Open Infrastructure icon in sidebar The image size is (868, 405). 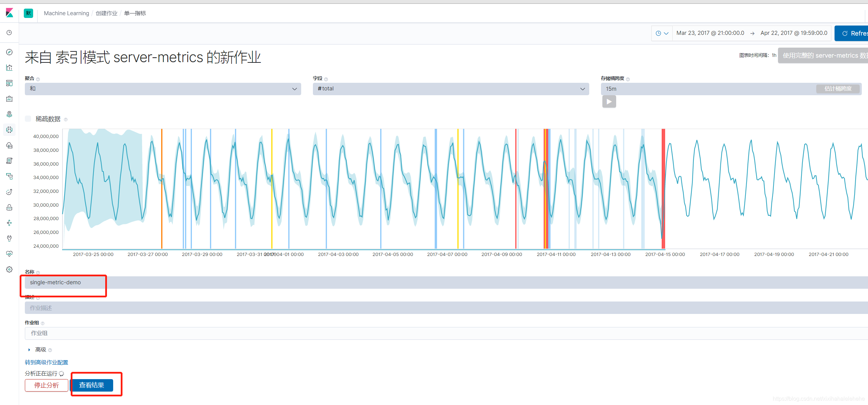coord(9,145)
